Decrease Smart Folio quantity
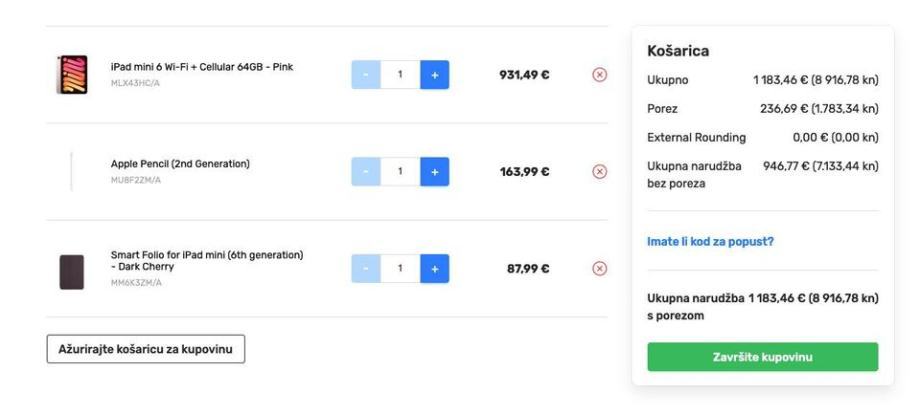 click(366, 268)
